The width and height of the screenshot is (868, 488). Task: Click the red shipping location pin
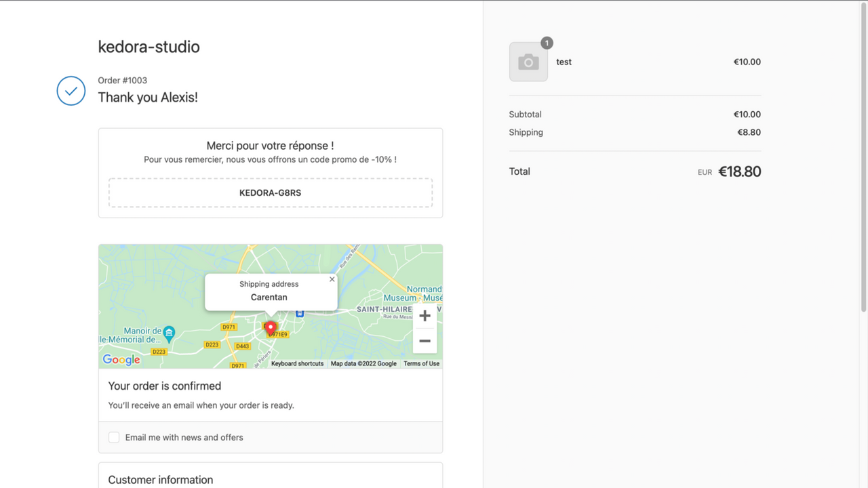click(x=270, y=329)
